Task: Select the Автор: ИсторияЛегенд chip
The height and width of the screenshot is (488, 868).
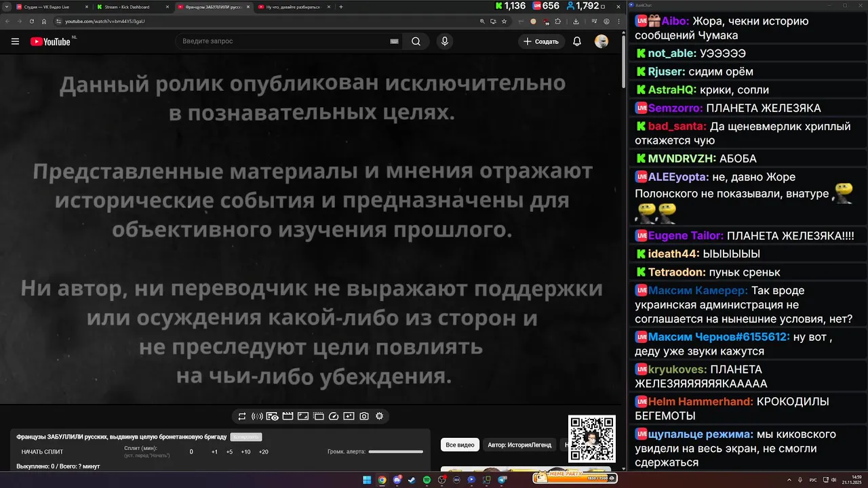Action: pyautogui.click(x=521, y=445)
